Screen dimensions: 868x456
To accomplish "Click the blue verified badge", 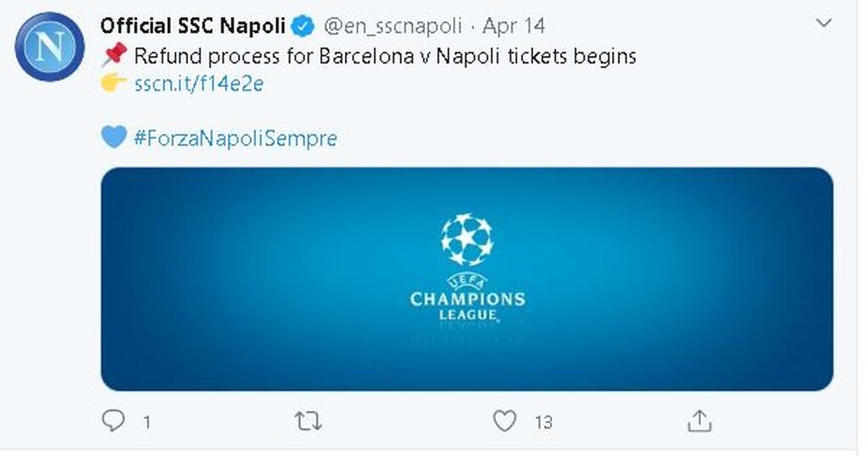I will (x=303, y=27).
